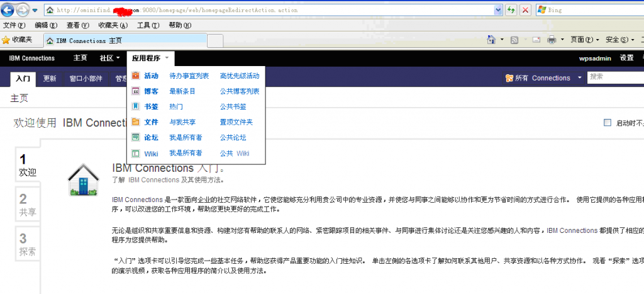Open a new blank browser tab
The width and height of the screenshot is (644, 294).
pyautogui.click(x=215, y=41)
